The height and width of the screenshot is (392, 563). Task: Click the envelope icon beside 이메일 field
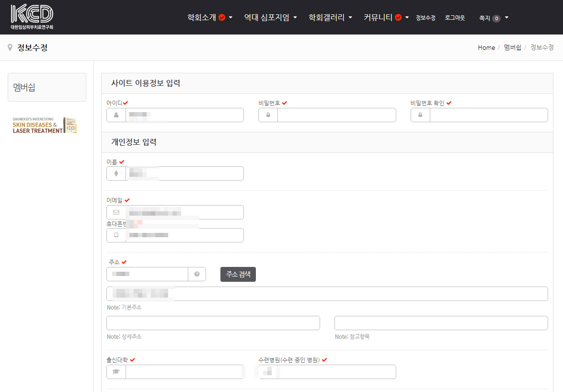coord(116,212)
